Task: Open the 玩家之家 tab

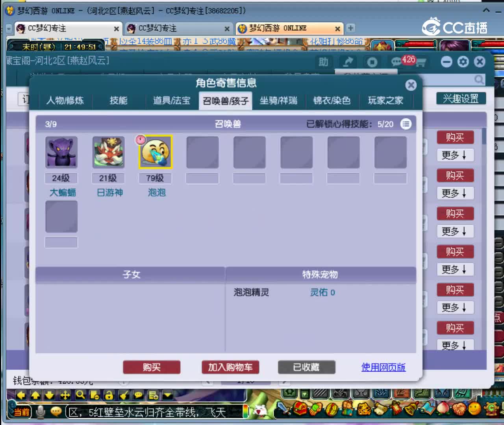Action: (x=385, y=101)
